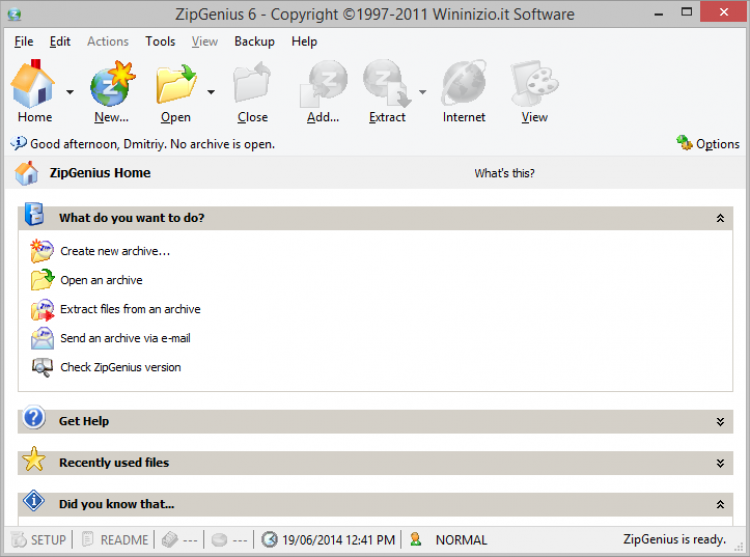Click the Open folder toolbar icon
This screenshot has width=750, height=557.
pos(176,84)
